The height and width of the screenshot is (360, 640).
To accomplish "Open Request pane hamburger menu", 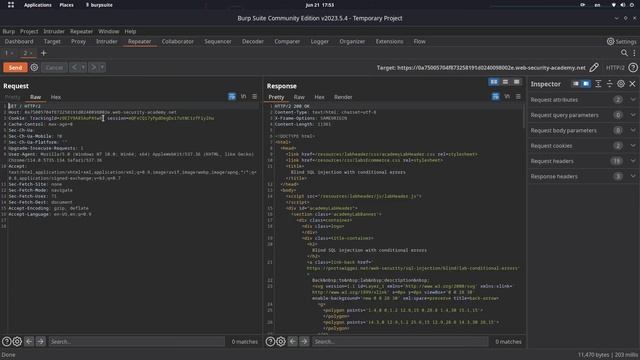I will (x=254, y=97).
